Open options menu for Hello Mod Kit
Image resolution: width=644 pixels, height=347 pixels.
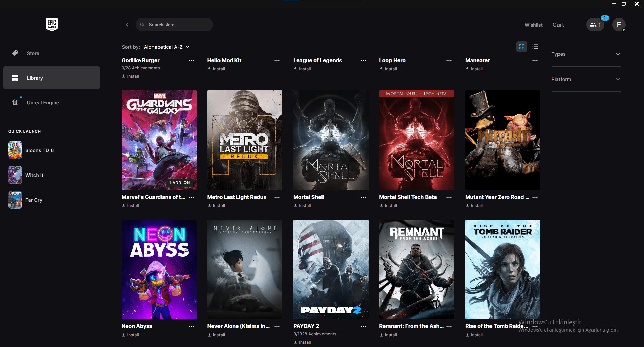[x=277, y=61]
